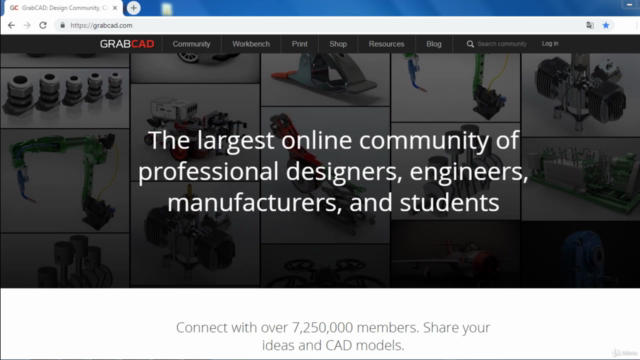Click the translate page icon
The height and width of the screenshot is (360, 640).
[590, 25]
